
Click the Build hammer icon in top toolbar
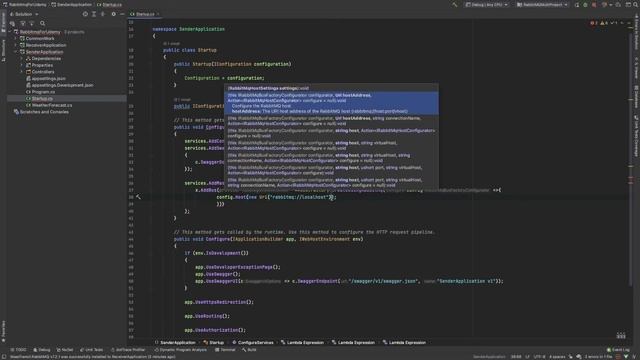point(455,4)
